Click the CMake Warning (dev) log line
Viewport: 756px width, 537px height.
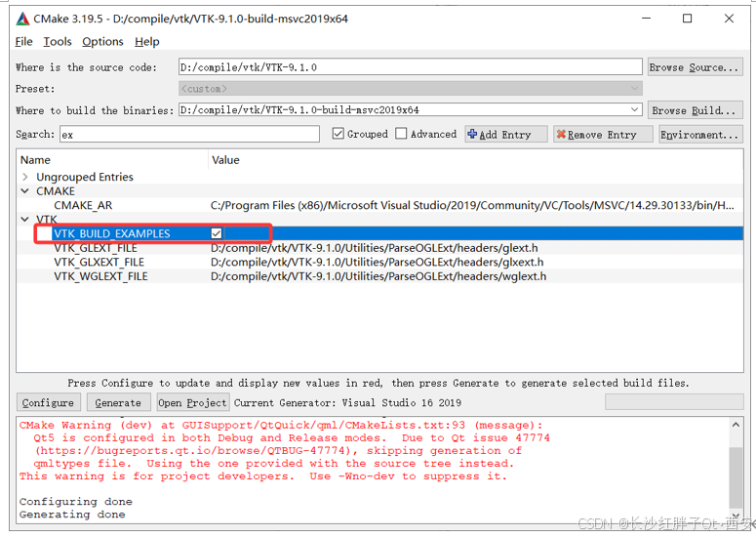coord(281,425)
